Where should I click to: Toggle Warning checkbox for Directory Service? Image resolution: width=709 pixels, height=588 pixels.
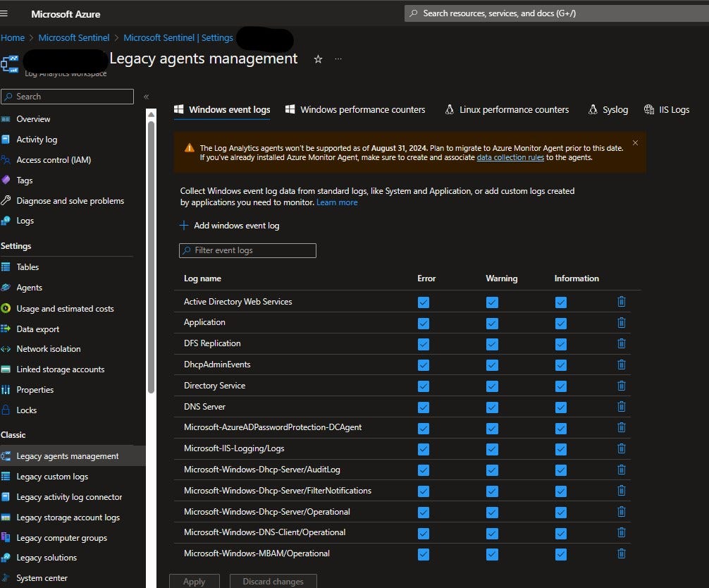click(x=492, y=386)
